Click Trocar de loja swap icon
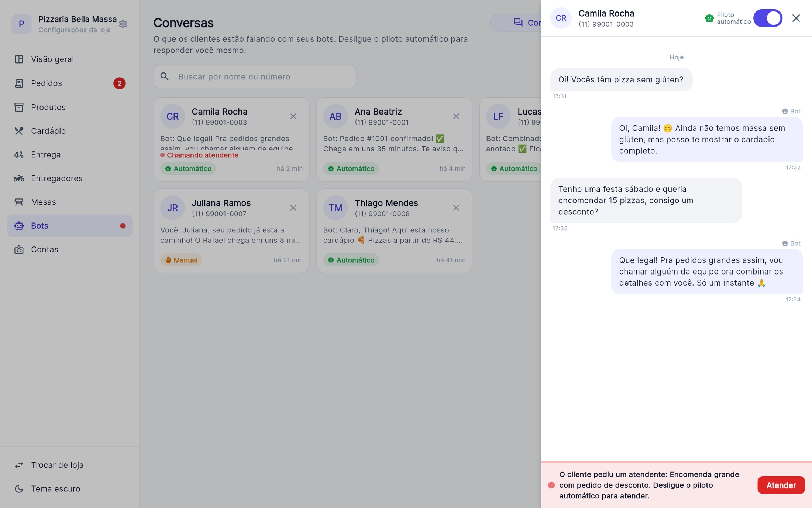 pos(19,465)
